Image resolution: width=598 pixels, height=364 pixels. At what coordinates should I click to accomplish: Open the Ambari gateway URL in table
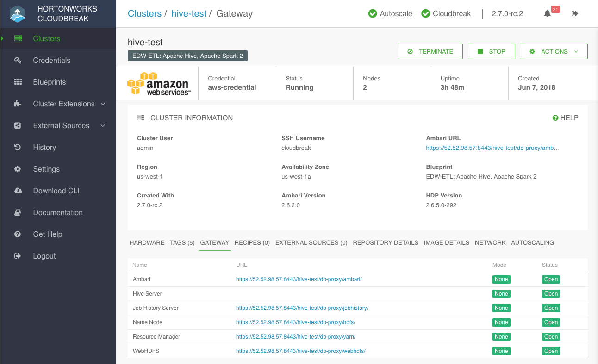point(299,279)
